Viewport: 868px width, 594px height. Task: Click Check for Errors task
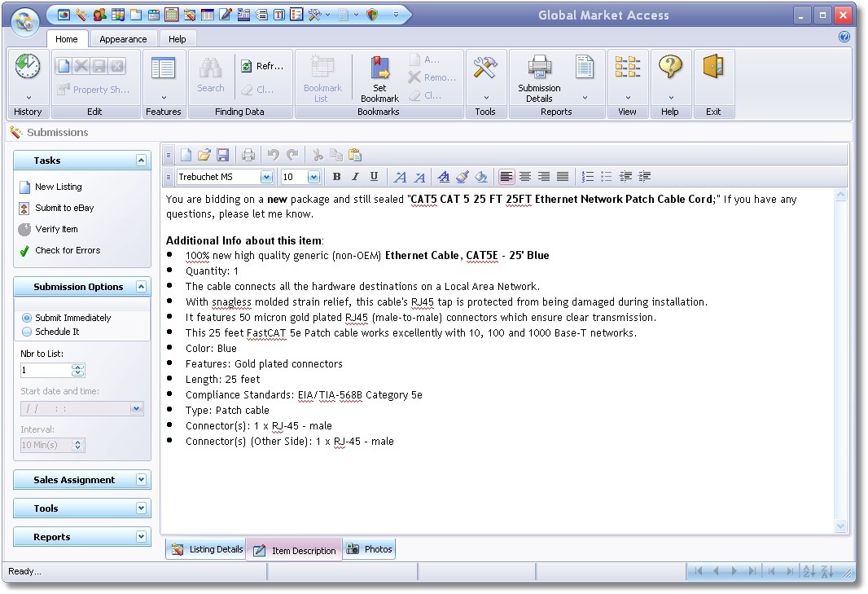click(68, 250)
